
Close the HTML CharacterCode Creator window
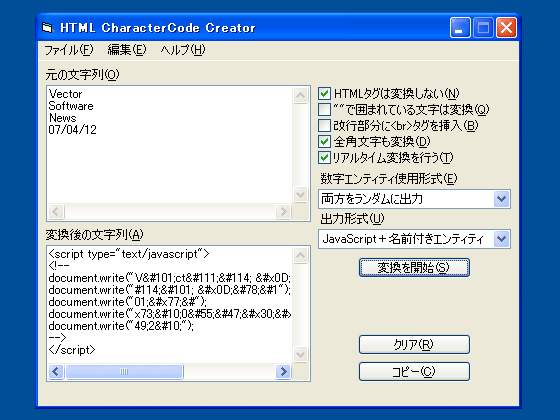tap(506, 28)
